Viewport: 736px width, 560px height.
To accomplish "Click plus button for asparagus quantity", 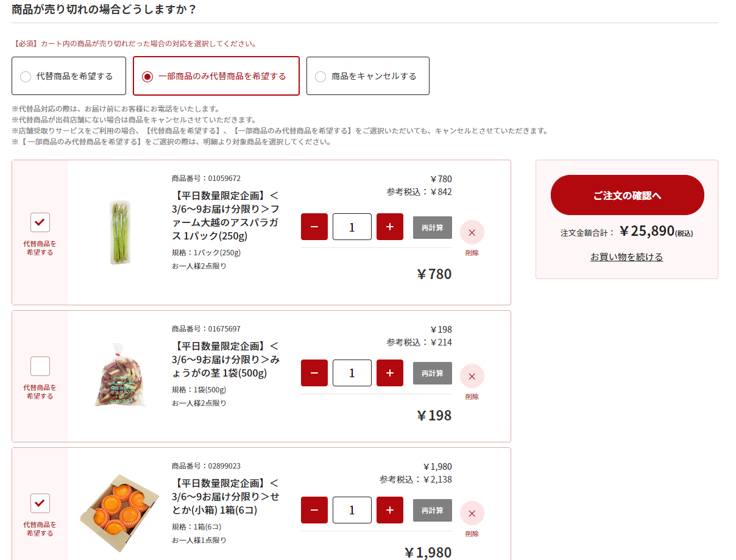I will coord(390,227).
